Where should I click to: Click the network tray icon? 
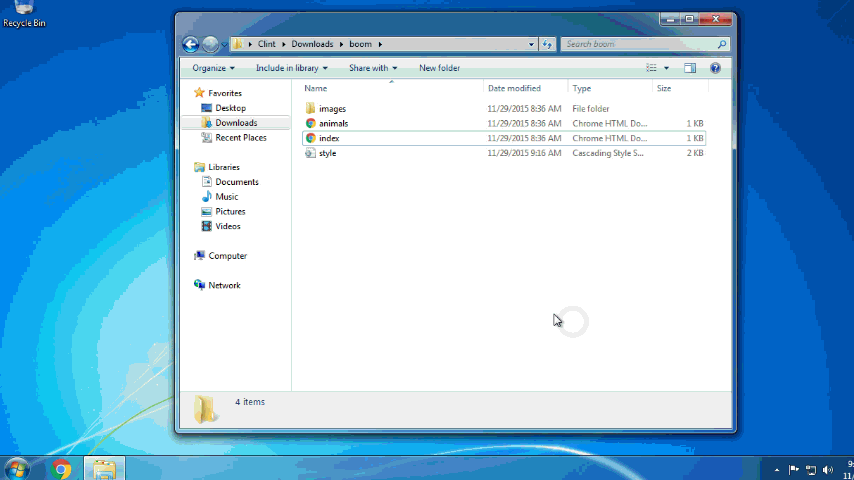[811, 470]
